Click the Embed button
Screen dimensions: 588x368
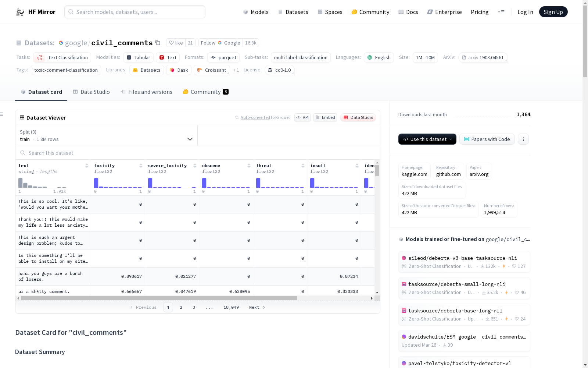(x=325, y=117)
